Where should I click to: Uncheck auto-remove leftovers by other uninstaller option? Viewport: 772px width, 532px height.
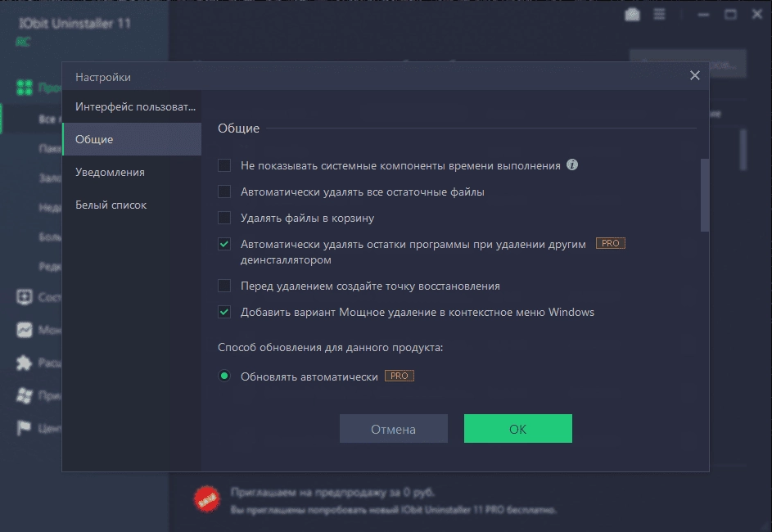pyautogui.click(x=224, y=244)
